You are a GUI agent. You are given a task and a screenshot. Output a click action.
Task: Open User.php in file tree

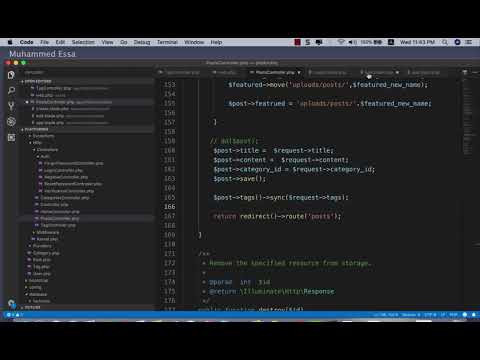[x=39, y=274]
